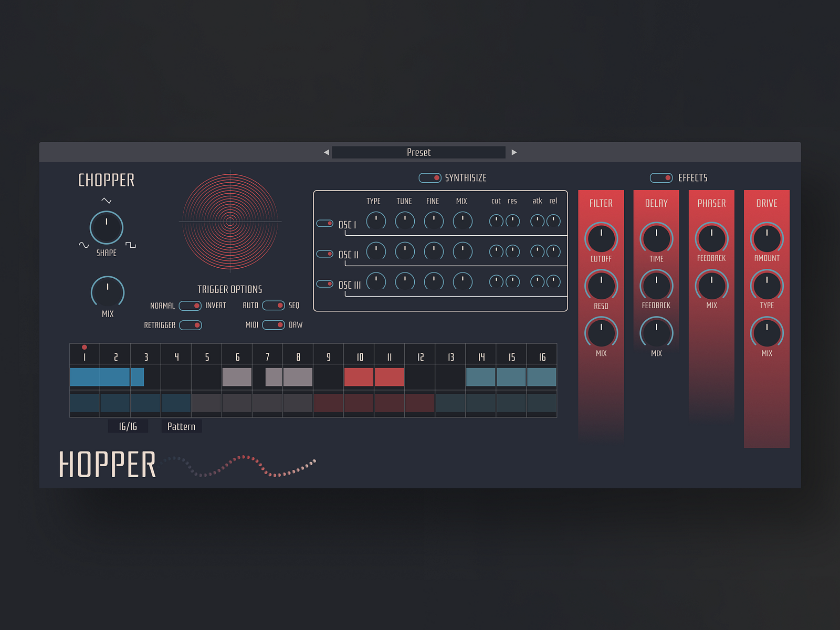Select the FILTER effect header
This screenshot has height=630, width=840.
tap(601, 203)
